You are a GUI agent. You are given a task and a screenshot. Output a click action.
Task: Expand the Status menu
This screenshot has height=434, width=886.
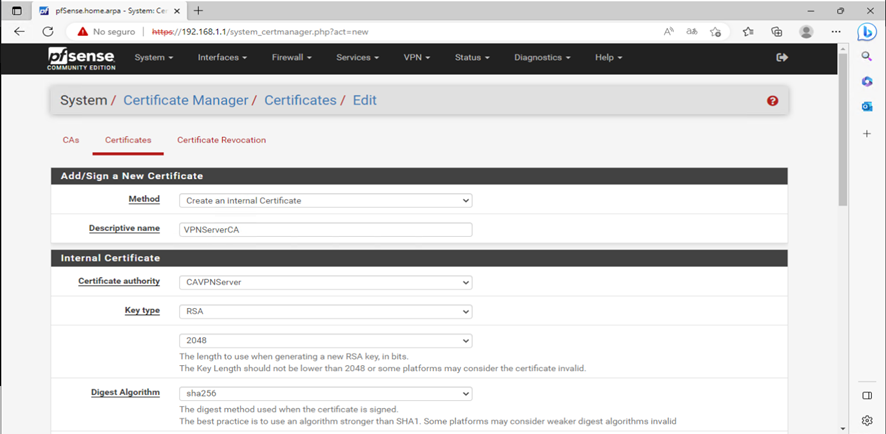(x=472, y=58)
